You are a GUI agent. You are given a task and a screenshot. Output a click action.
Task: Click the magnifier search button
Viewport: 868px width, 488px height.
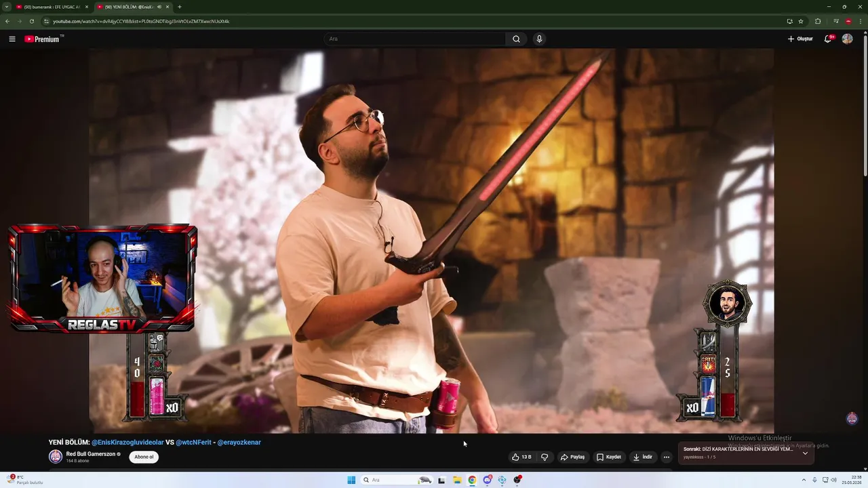(x=516, y=39)
